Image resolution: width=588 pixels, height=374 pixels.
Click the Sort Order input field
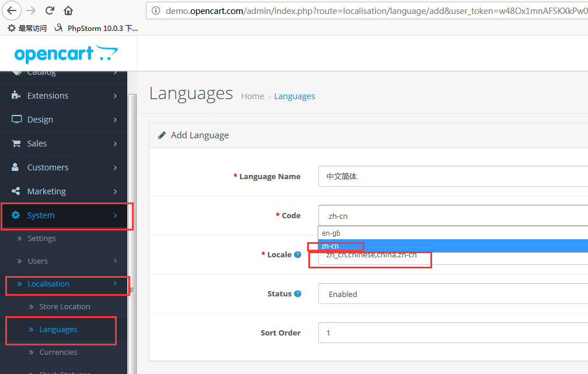453,333
